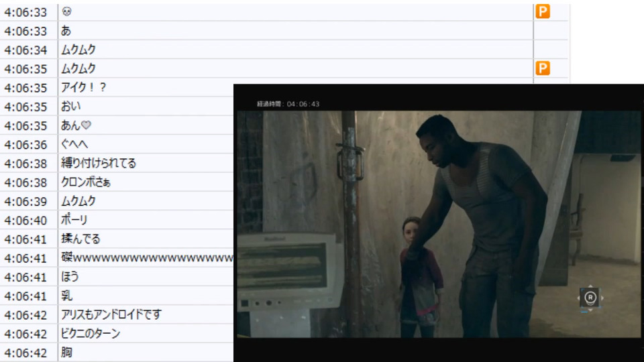The height and width of the screenshot is (362, 644).
Task: Select the comment 'アリスもアンドロイドです'
Action: tap(111, 315)
